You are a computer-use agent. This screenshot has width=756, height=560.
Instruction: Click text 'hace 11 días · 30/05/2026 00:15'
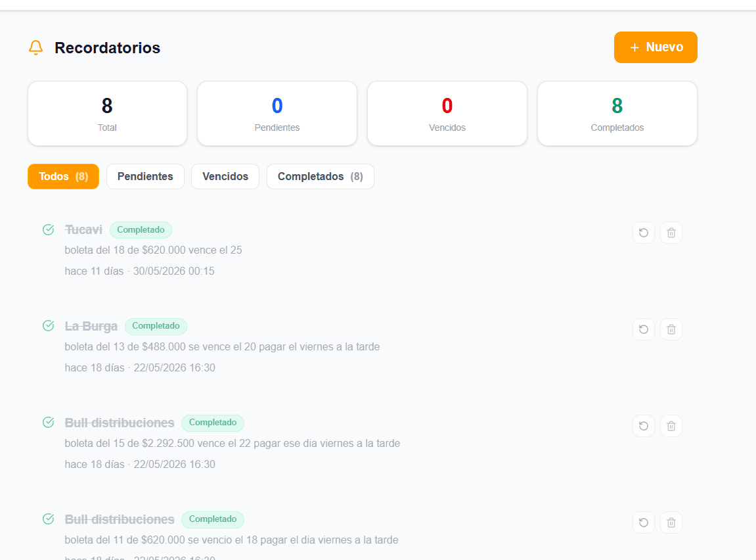139,271
